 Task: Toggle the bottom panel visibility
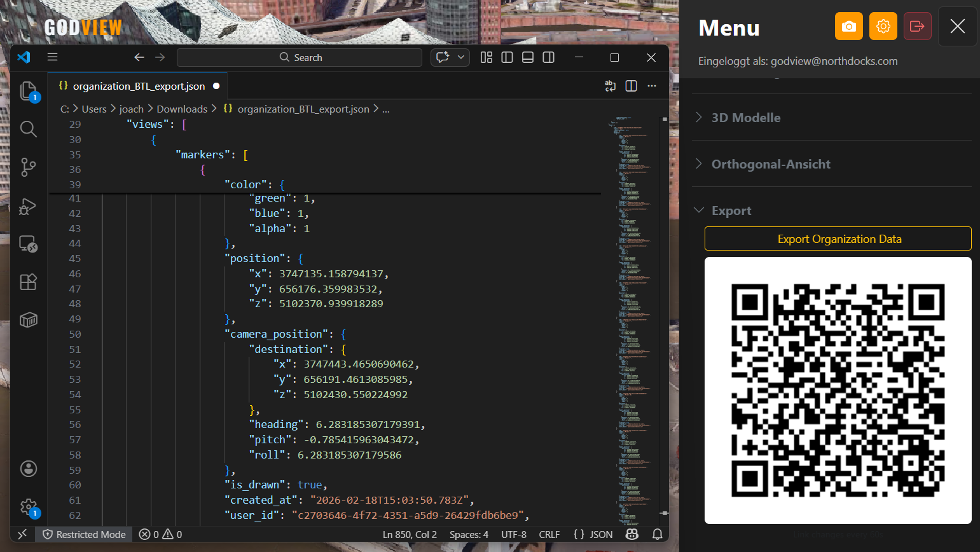tap(527, 57)
